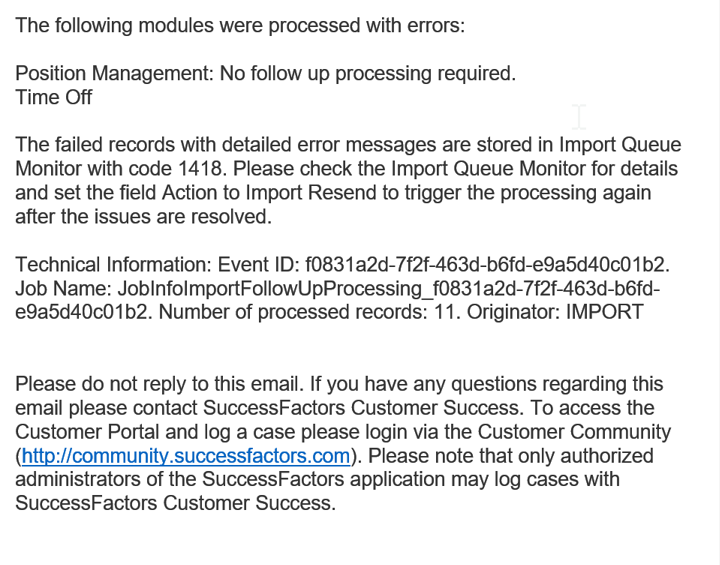720x565 pixels.
Task: Click the 'authorized administrators' text
Action: (334, 468)
